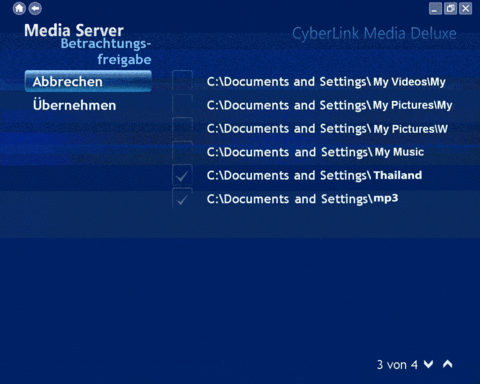Viewport: 480px width, 384px height.
Task: Select the Thailand folder path entry
Action: pyautogui.click(x=314, y=176)
